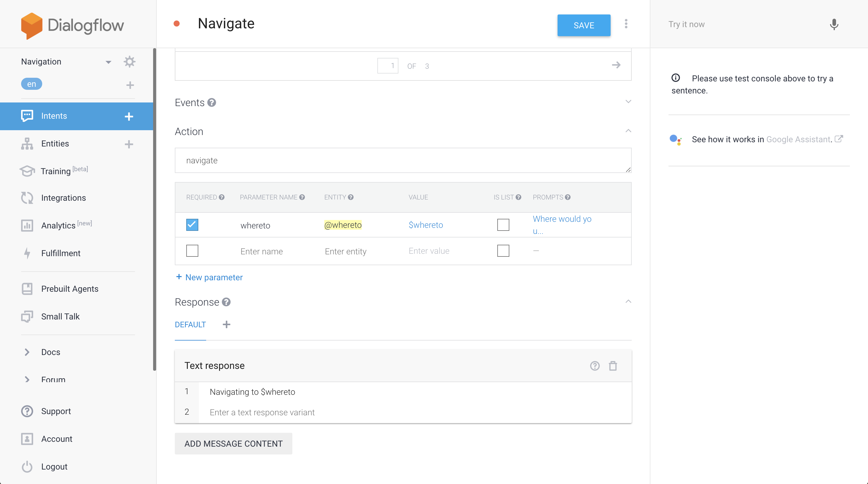Open the three-dot intent options menu
Viewport: 868px width, 484px height.
point(626,24)
